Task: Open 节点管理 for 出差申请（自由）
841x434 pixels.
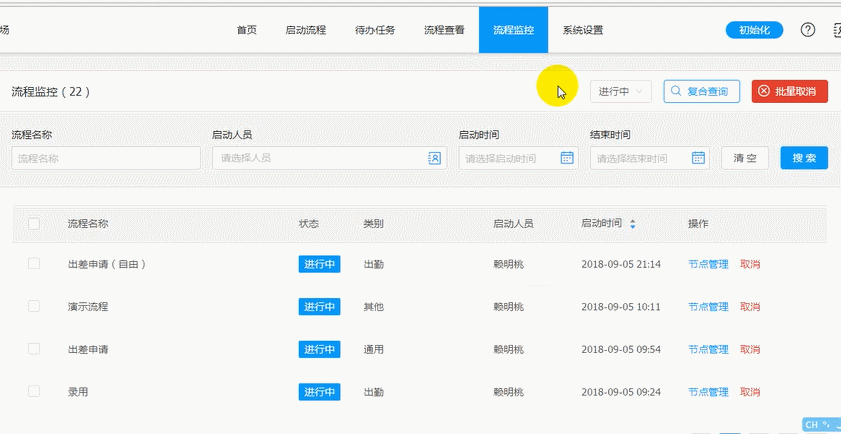Action: (709, 264)
